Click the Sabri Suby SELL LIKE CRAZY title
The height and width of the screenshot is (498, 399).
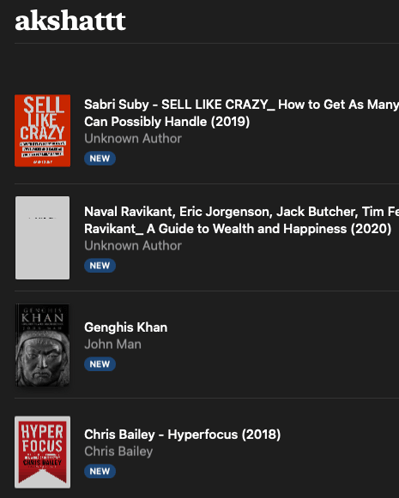(x=241, y=113)
